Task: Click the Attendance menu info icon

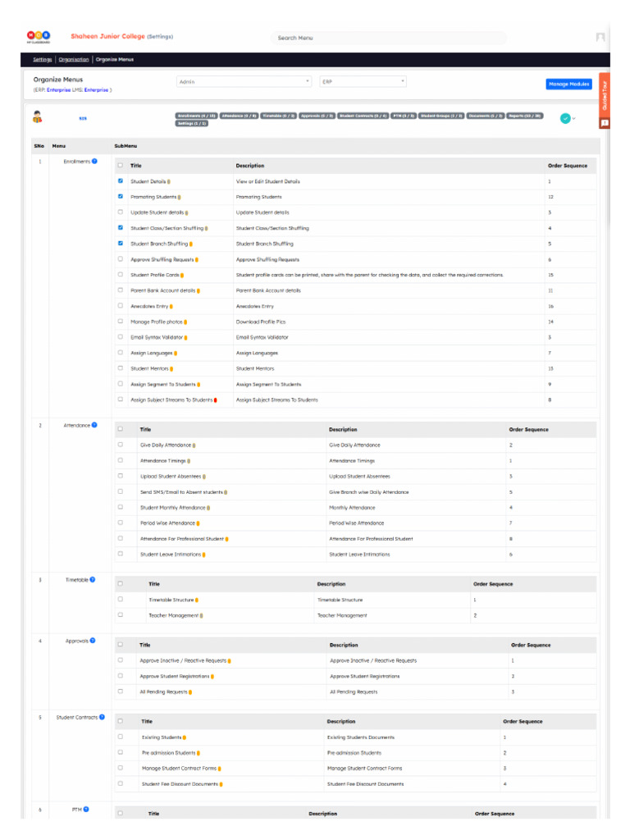Action: click(94, 426)
